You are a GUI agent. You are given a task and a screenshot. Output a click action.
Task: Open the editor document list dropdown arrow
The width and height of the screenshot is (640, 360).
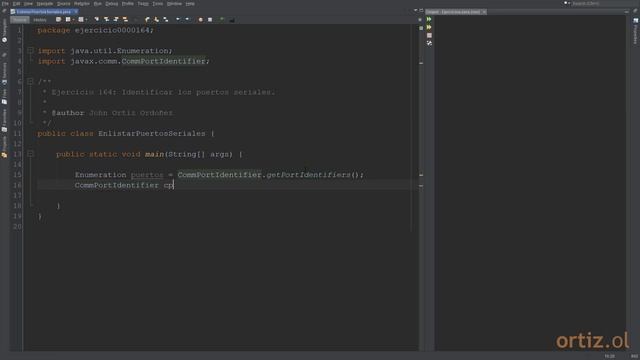click(x=416, y=11)
